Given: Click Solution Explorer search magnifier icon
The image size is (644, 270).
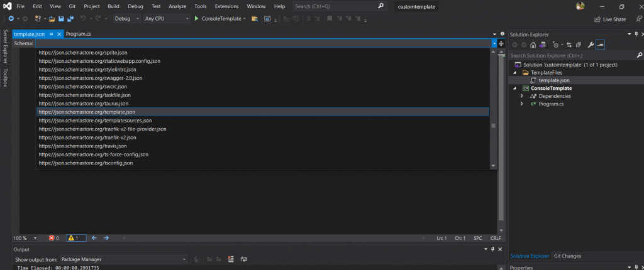Looking at the screenshot, I should [x=639, y=55].
